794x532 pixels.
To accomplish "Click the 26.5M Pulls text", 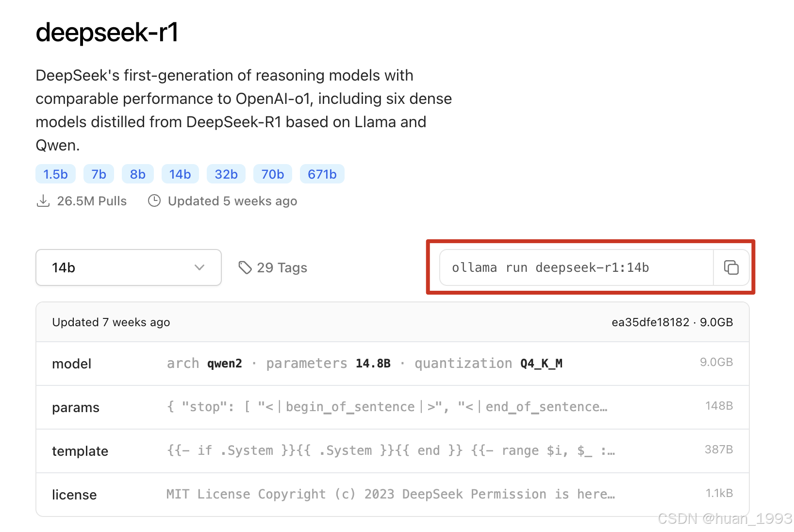I will (92, 201).
